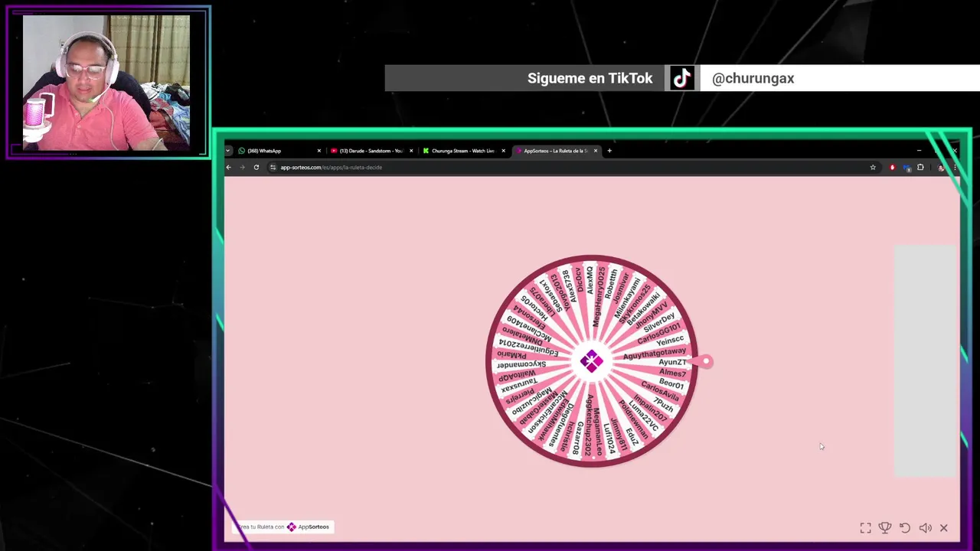View site information icon in address bar
The width and height of the screenshot is (980, 551).
pyautogui.click(x=273, y=168)
